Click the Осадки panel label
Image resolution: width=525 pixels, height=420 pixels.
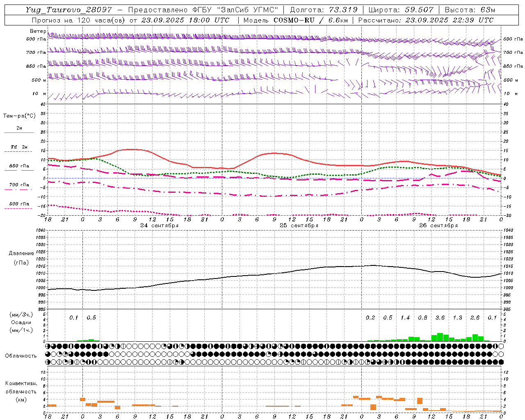pos(21,322)
